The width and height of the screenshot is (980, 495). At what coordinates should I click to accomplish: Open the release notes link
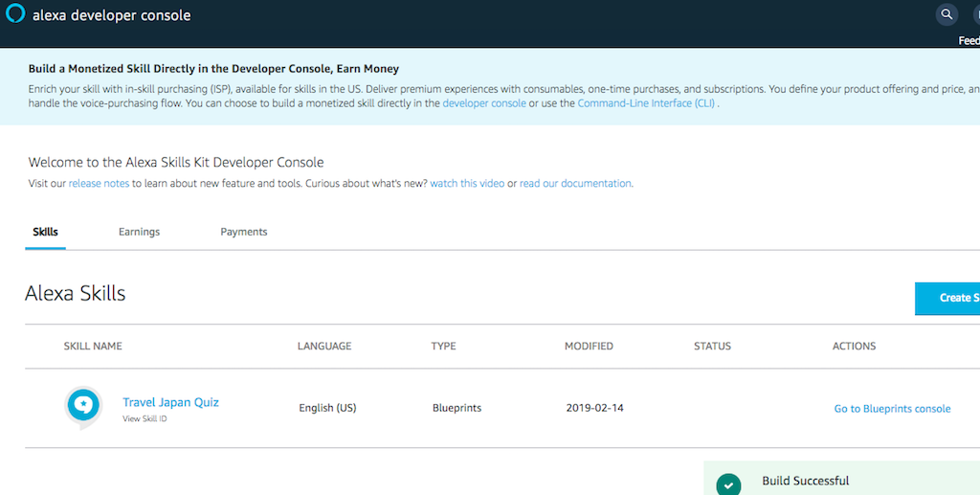99,183
